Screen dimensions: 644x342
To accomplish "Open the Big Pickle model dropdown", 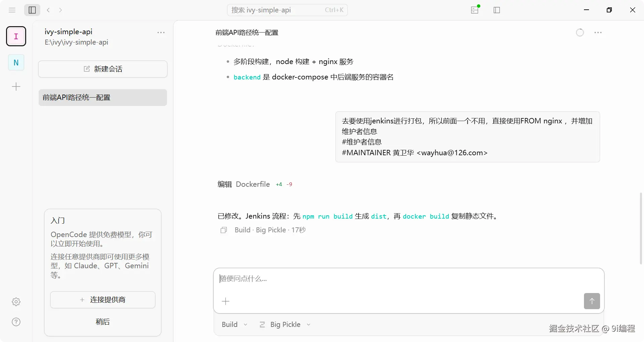I will (285, 325).
